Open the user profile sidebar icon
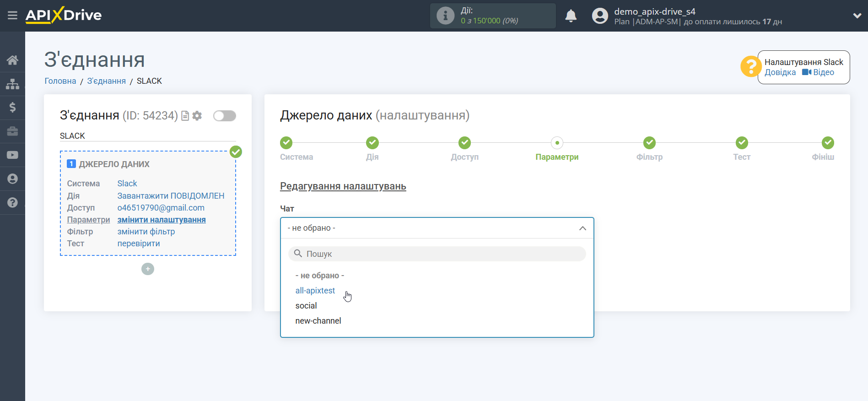 pos(12,179)
